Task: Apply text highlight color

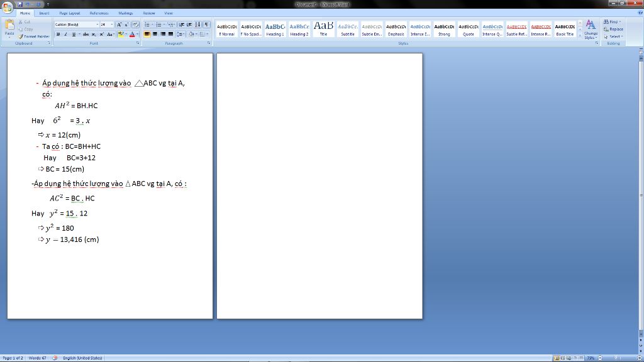Action: click(x=120, y=35)
